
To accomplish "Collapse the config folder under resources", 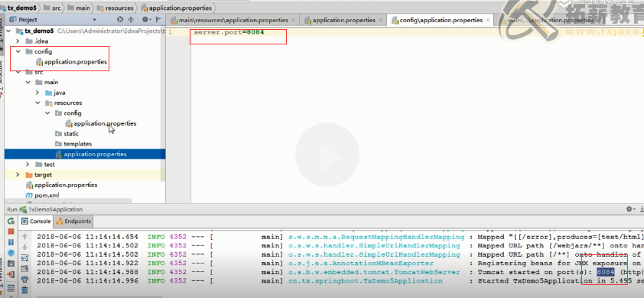I will [47, 113].
